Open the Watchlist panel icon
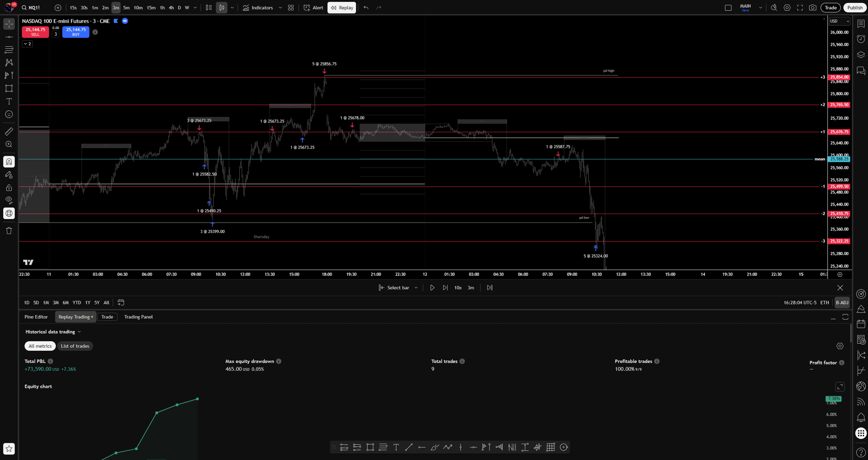 click(861, 23)
